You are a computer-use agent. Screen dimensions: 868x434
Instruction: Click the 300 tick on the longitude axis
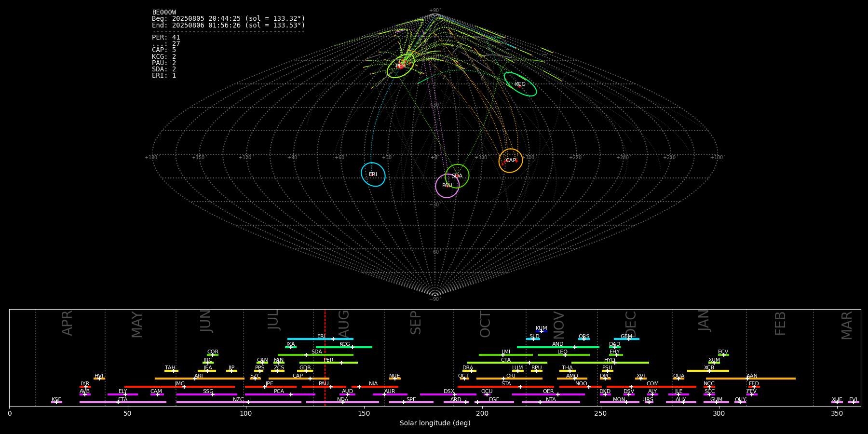click(x=719, y=414)
